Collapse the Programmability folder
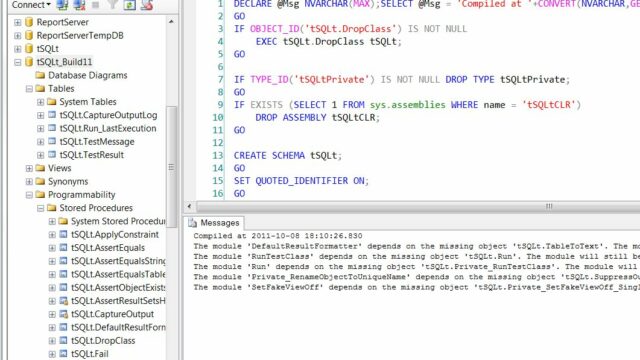This screenshot has height=360, width=640. point(29,195)
